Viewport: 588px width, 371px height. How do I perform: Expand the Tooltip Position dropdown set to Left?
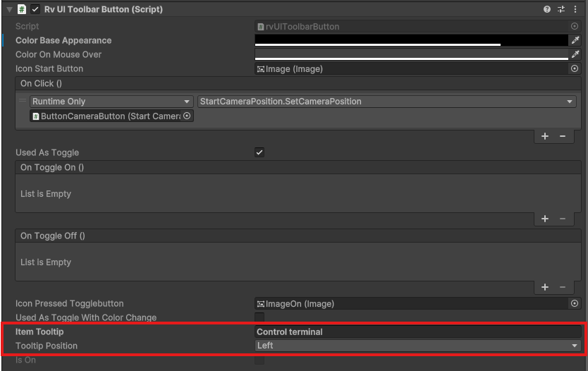417,346
